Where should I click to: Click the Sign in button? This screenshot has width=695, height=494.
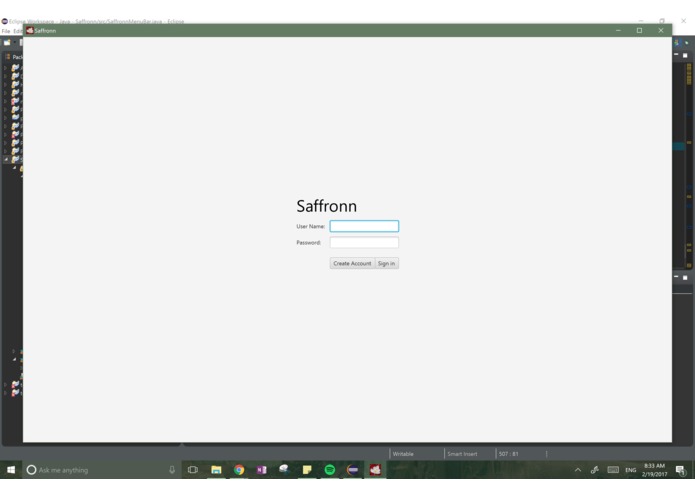click(x=387, y=263)
